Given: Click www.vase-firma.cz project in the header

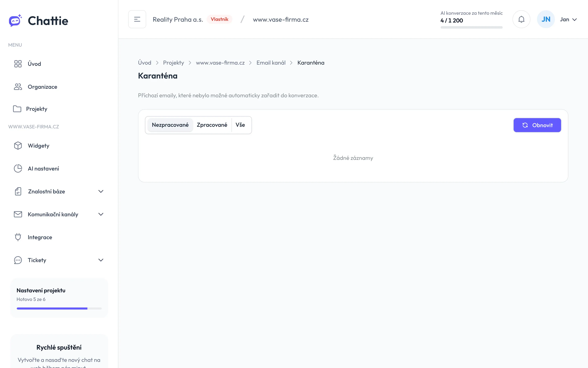Looking at the screenshot, I should click(x=281, y=19).
